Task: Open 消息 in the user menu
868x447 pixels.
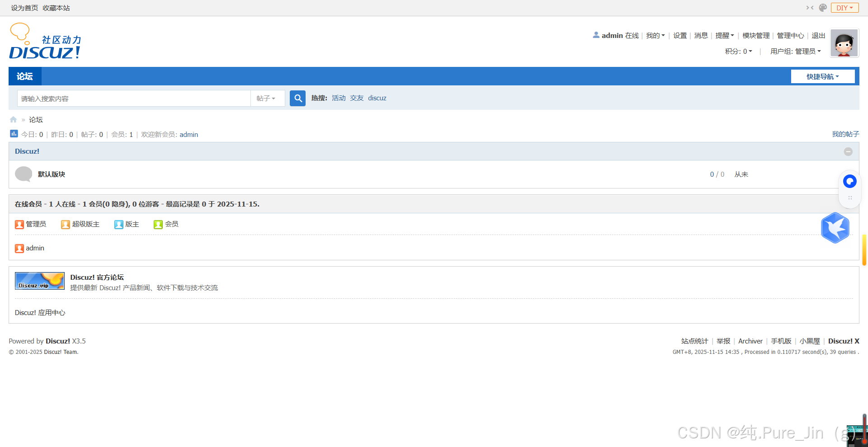Action: point(701,36)
